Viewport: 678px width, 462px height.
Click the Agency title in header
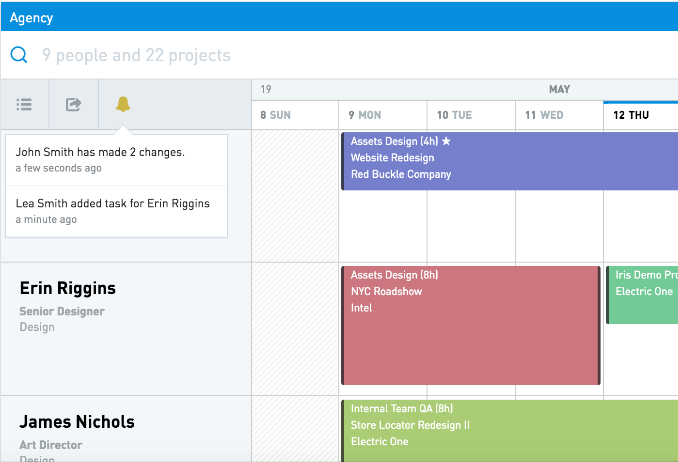[x=31, y=18]
